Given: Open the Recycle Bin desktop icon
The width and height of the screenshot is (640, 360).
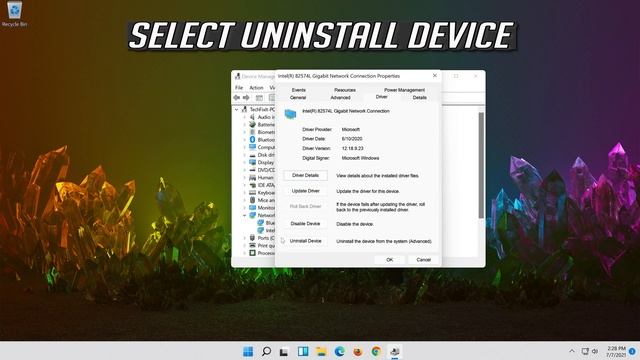Looking at the screenshot, I should (14, 13).
